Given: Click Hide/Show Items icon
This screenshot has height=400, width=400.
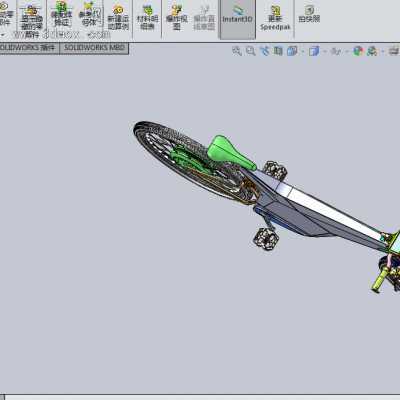Looking at the screenshot, I should (x=336, y=51).
